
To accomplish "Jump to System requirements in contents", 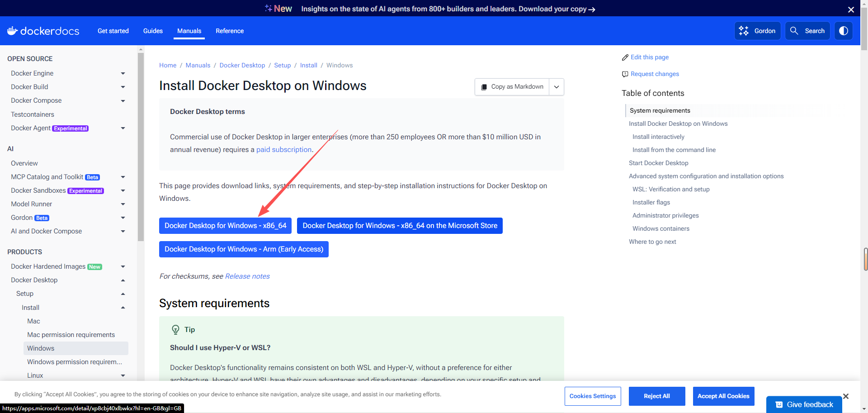I will tap(660, 110).
